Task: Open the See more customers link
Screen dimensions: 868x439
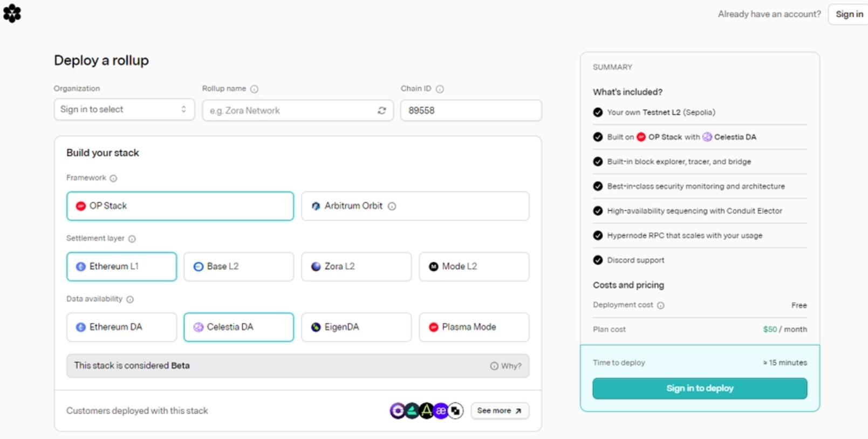Action: [x=500, y=411]
